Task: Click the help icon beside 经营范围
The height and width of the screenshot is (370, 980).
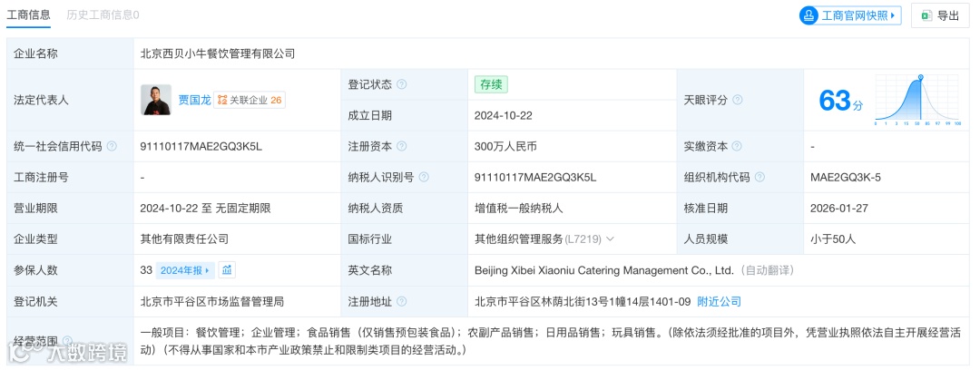Action: (67, 341)
